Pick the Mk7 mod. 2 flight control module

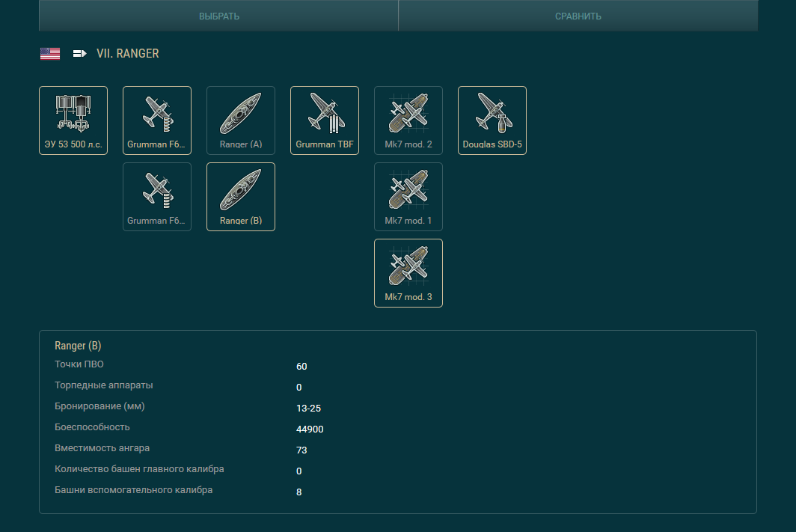[x=408, y=120]
